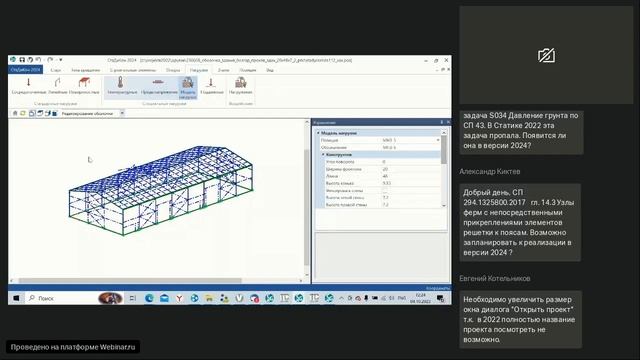
Task: Open the Позиция value dropdown arrow
Action: 438,140
